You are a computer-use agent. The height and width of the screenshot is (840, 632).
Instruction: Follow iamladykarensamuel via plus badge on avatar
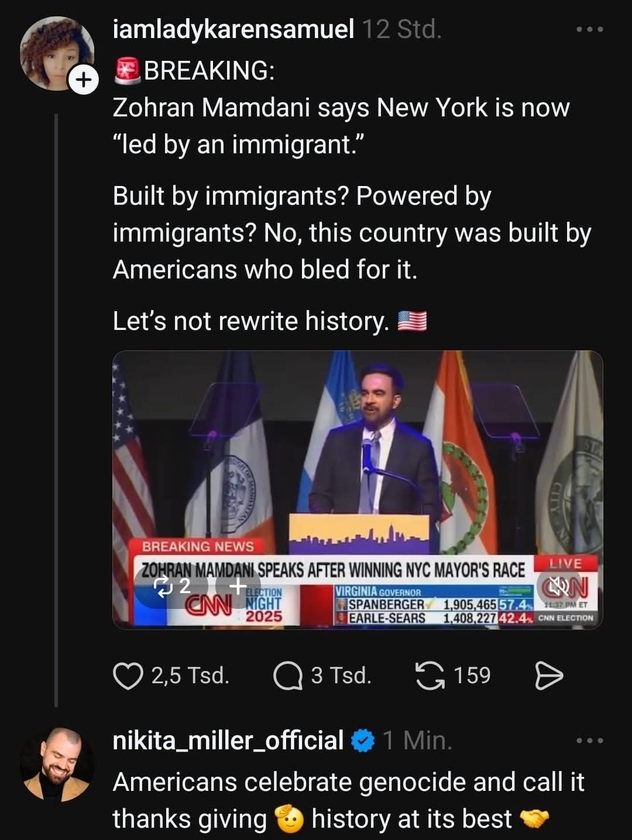(83, 80)
